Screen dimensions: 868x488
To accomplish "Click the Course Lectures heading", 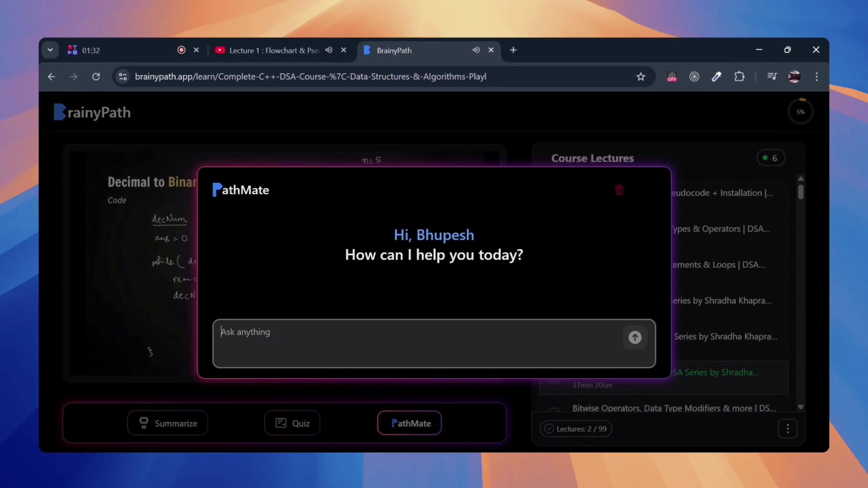I will point(592,158).
